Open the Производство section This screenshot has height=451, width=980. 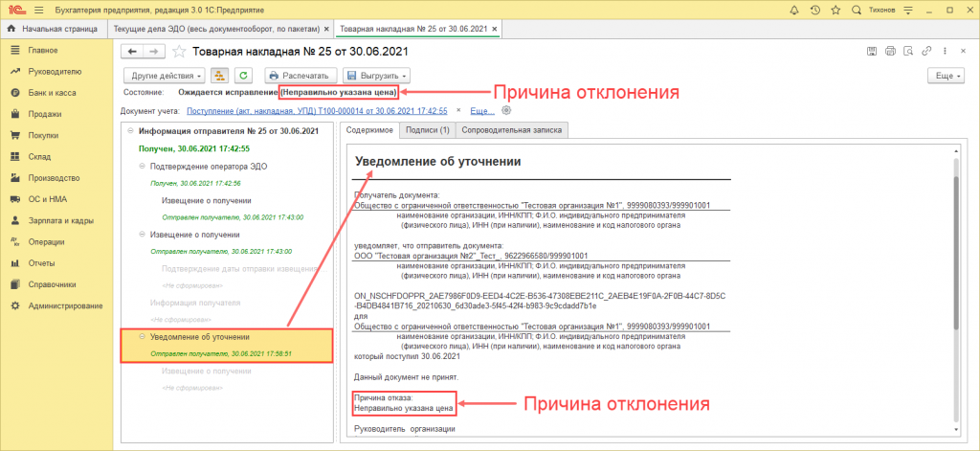click(x=55, y=178)
